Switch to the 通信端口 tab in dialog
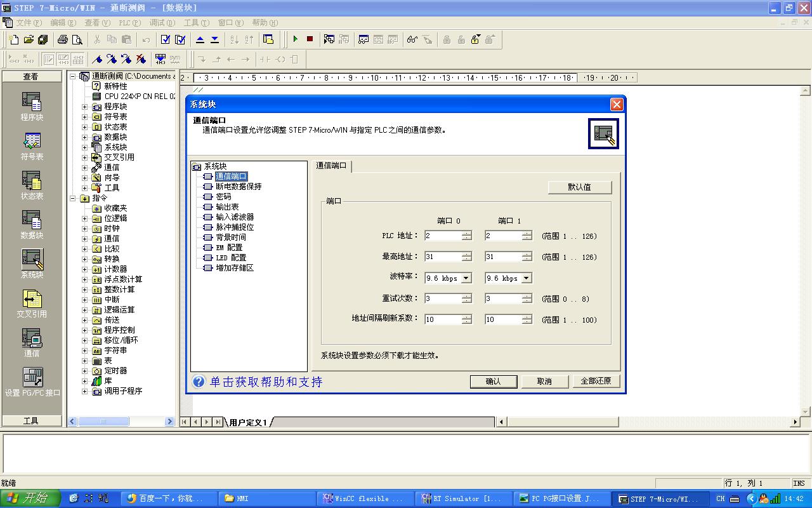 (x=332, y=166)
